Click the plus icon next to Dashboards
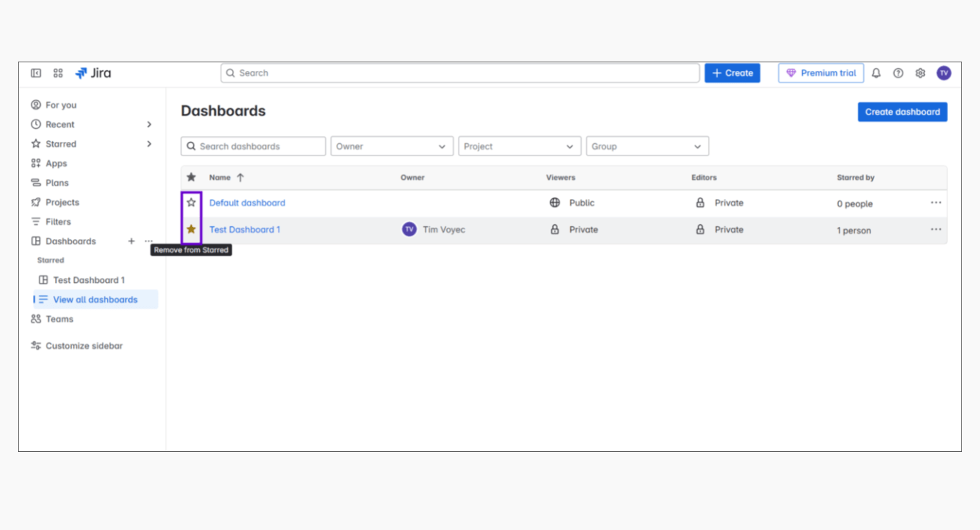The width and height of the screenshot is (980, 530). [131, 241]
